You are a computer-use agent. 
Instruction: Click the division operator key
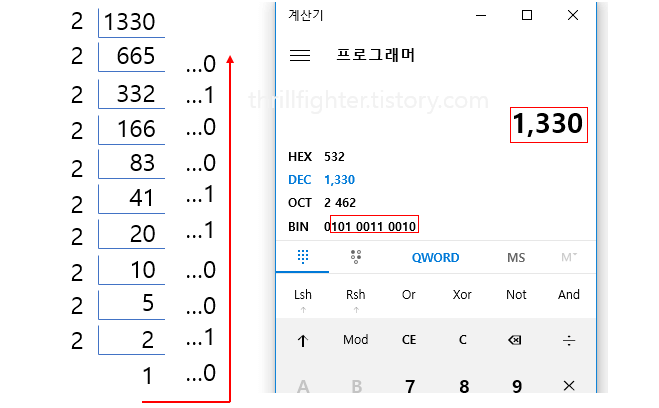click(569, 340)
